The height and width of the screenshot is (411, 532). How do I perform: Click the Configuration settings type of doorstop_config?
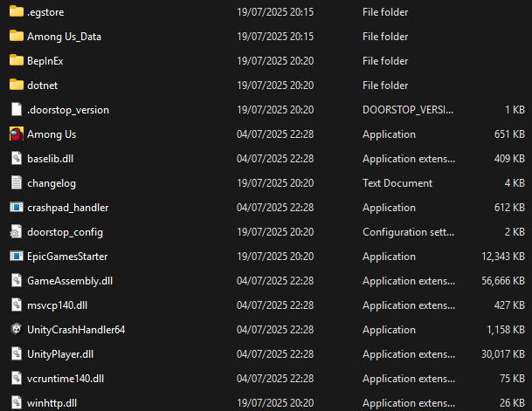pyautogui.click(x=408, y=232)
